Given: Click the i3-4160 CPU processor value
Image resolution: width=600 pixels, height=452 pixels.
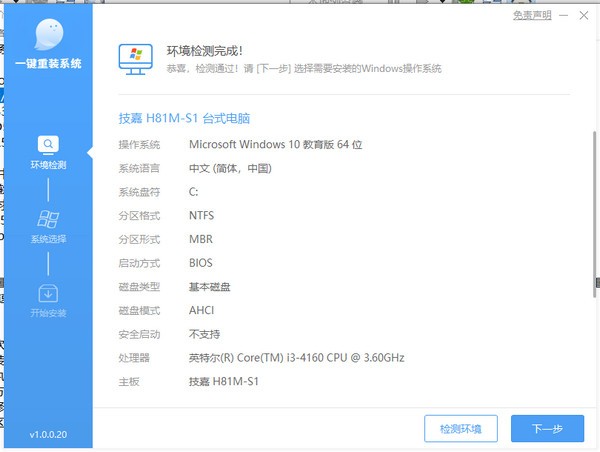Looking at the screenshot, I should [297, 358].
